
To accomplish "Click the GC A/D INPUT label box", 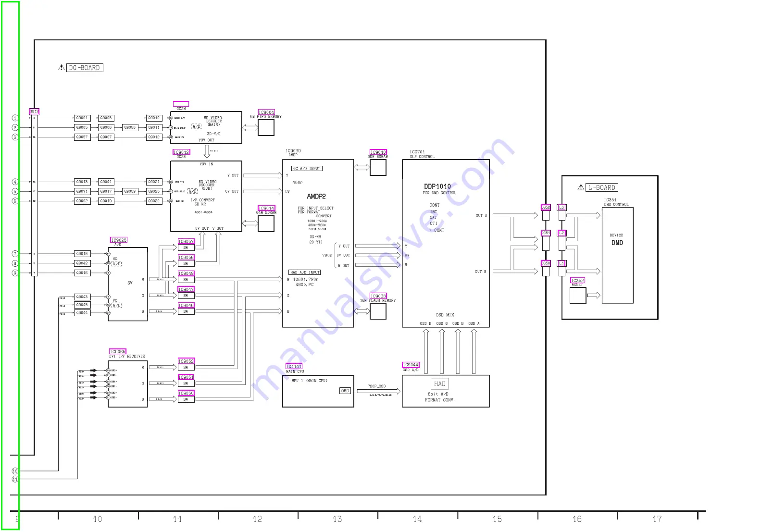I will click(307, 169).
